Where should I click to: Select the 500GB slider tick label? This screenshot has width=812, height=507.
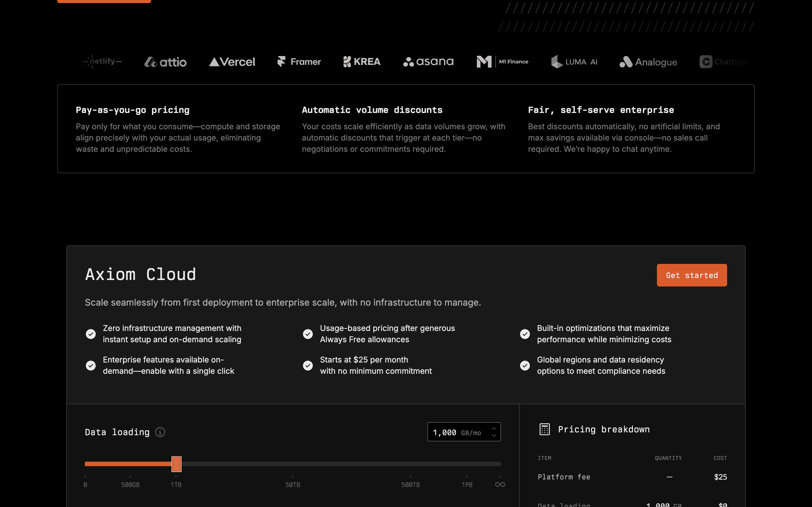pyautogui.click(x=130, y=484)
